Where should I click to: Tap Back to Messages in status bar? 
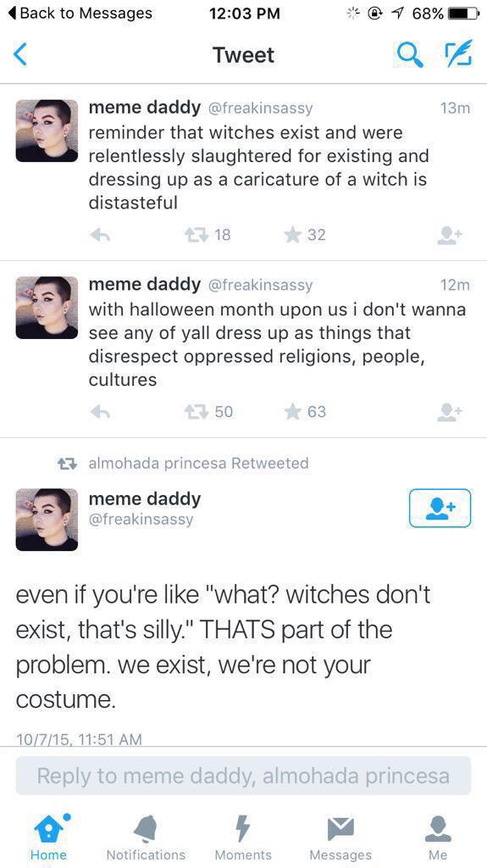(82, 13)
